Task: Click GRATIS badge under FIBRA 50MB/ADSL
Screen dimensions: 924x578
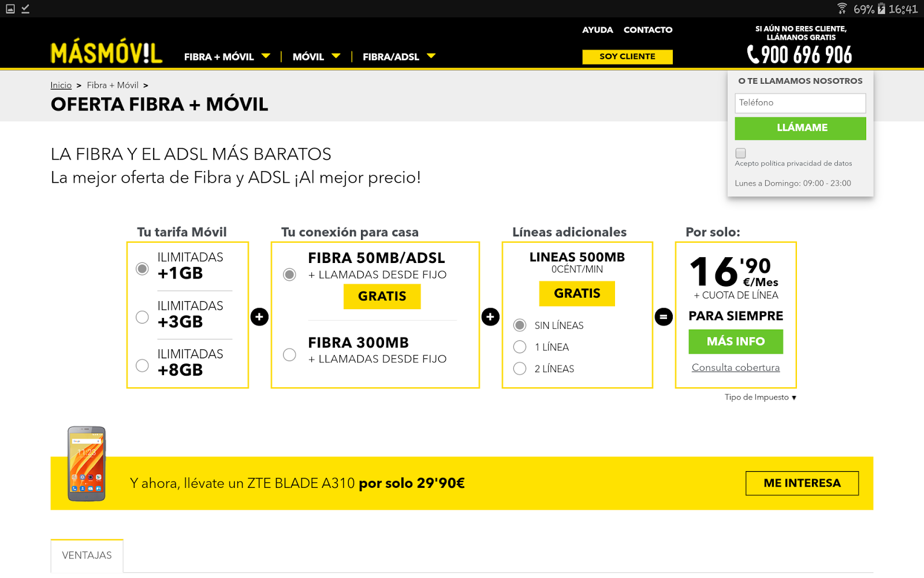Action: (x=382, y=297)
